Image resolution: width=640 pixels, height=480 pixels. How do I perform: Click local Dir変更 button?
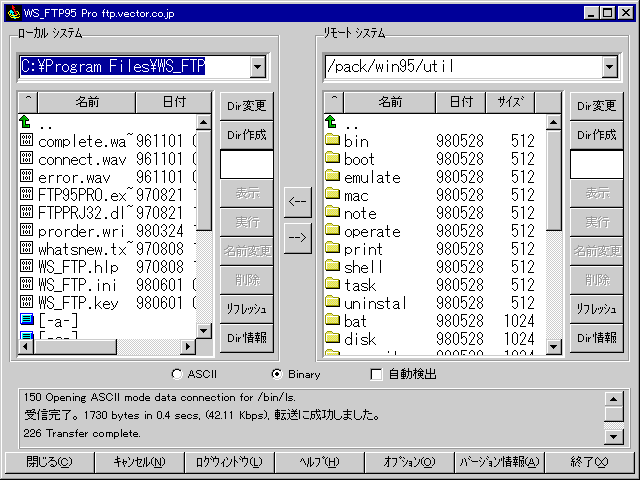(x=247, y=106)
